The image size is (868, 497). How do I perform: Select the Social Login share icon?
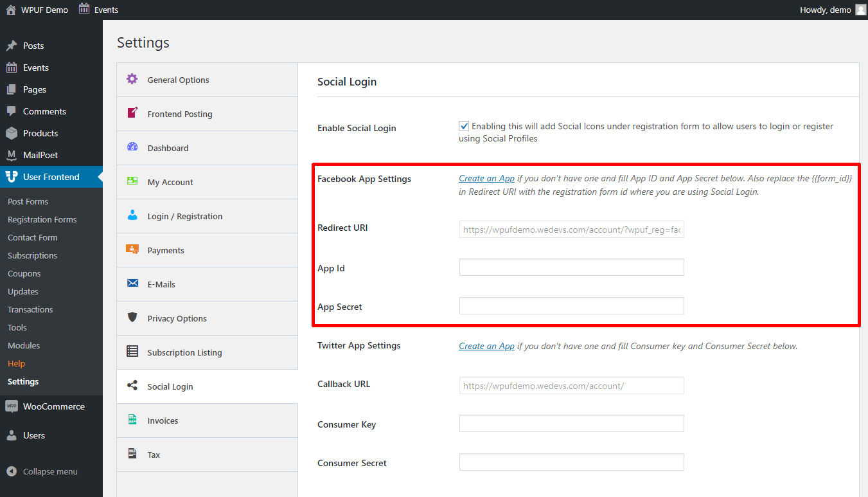[132, 386]
